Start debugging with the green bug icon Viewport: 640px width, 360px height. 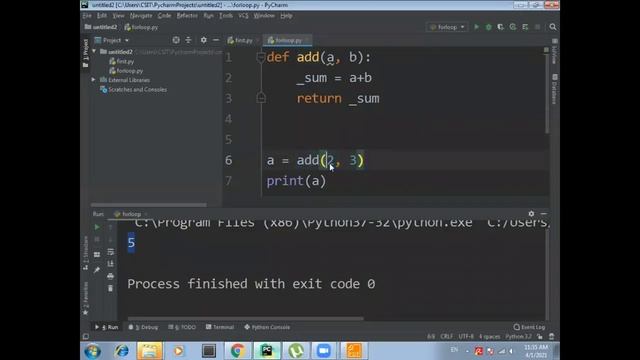[489, 27]
